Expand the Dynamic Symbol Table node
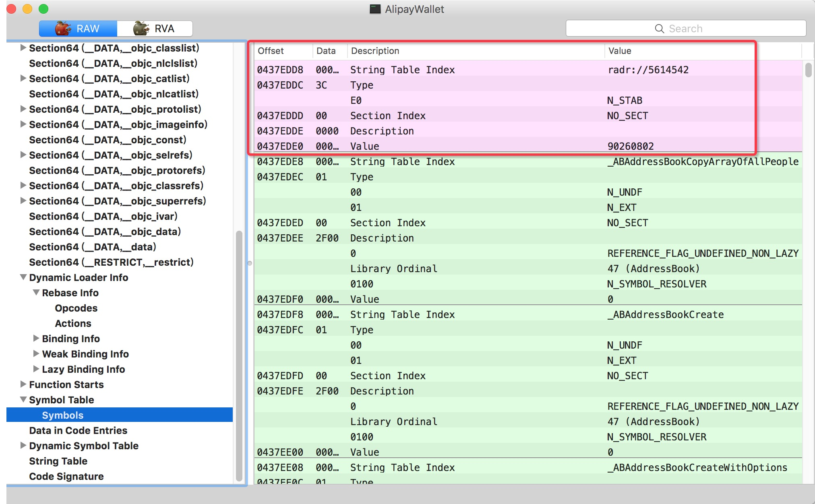Viewport: 815px width, 504px height. [23, 446]
